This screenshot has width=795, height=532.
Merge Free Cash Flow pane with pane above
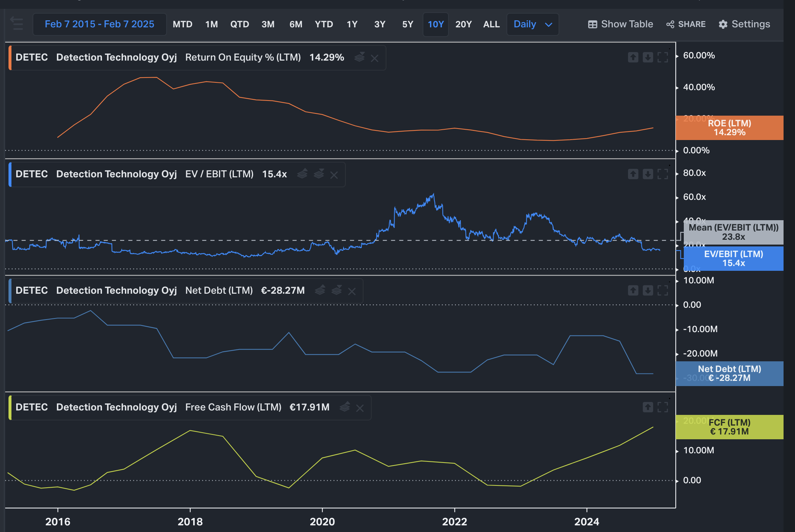pyautogui.click(x=345, y=407)
